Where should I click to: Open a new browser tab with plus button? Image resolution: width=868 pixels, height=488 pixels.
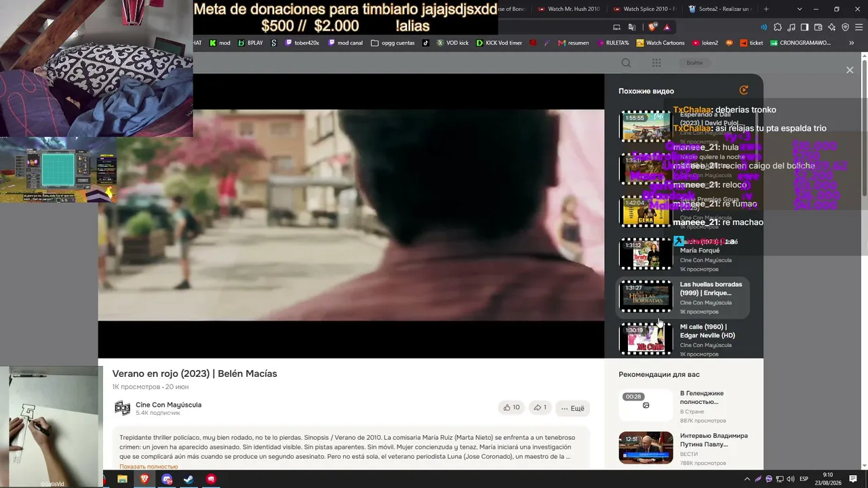766,9
